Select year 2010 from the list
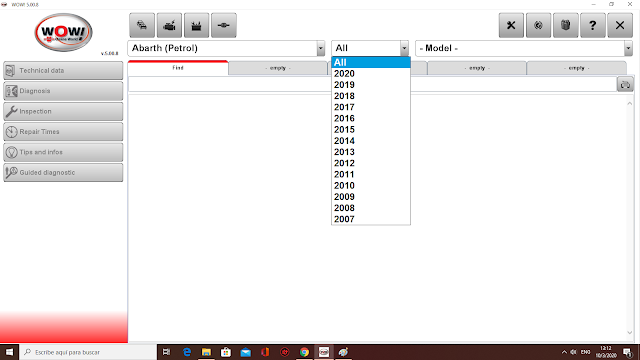Image resolution: width=640 pixels, height=360 pixels. [371, 186]
